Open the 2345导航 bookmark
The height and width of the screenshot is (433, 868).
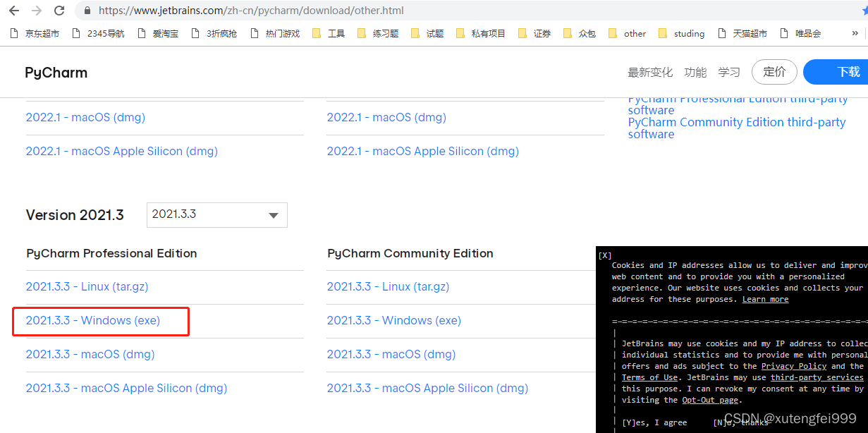click(x=98, y=33)
